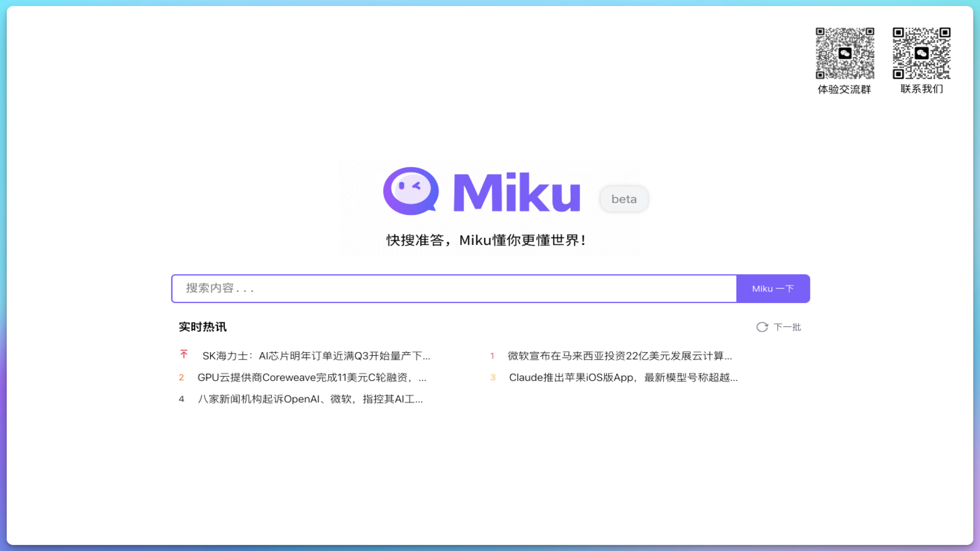Select hot news item number 4 marker
The image size is (980, 551).
[181, 399]
